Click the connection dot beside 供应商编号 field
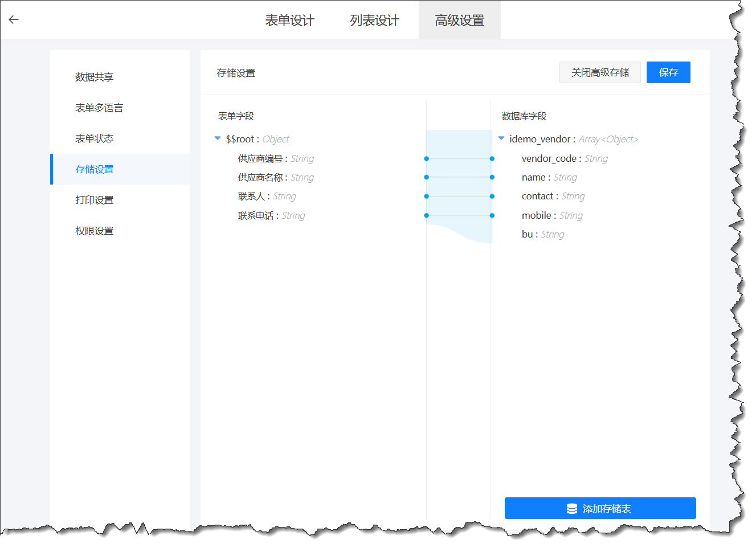This screenshot has height=548, width=756. 426,158
